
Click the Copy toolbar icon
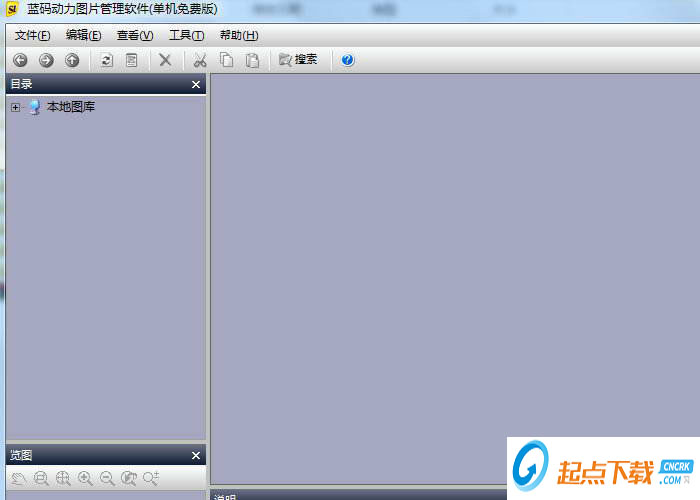[x=226, y=60]
